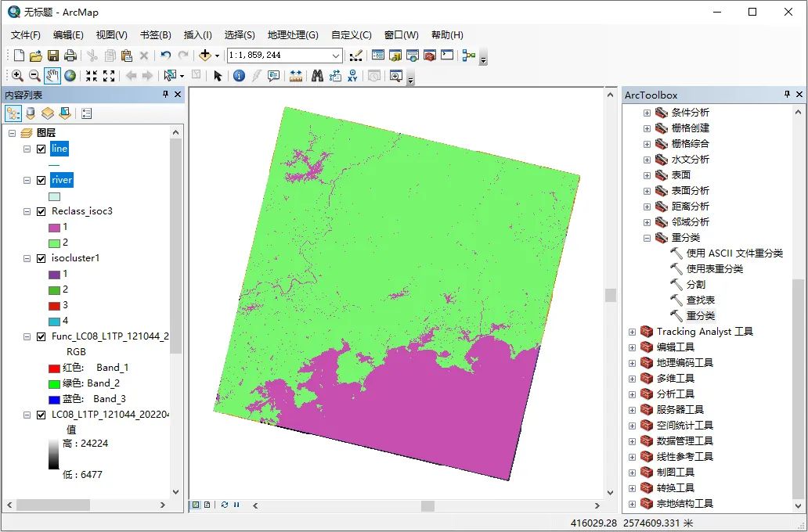This screenshot has width=808, height=532.
Task: Open the 帮助(H) menu
Action: [x=447, y=35]
